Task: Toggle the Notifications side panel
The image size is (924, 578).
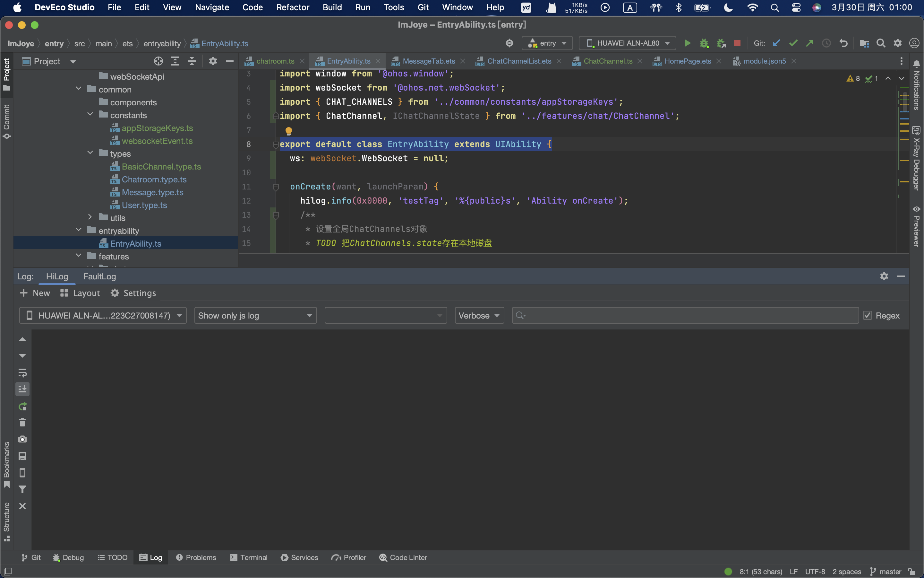Action: (x=916, y=85)
